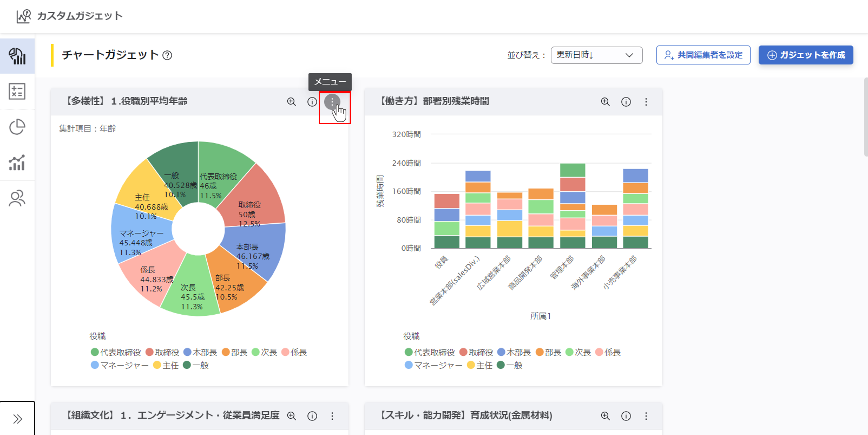
Task: Click 共同編集者を設定 button
Action: click(703, 55)
